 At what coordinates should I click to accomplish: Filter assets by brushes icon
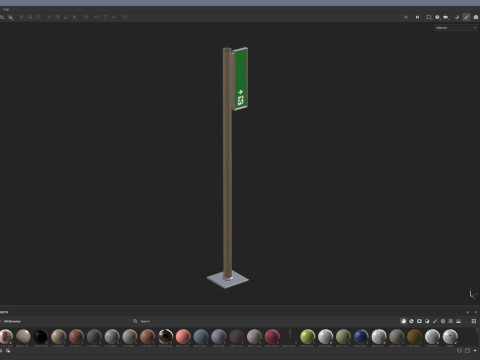(435, 321)
